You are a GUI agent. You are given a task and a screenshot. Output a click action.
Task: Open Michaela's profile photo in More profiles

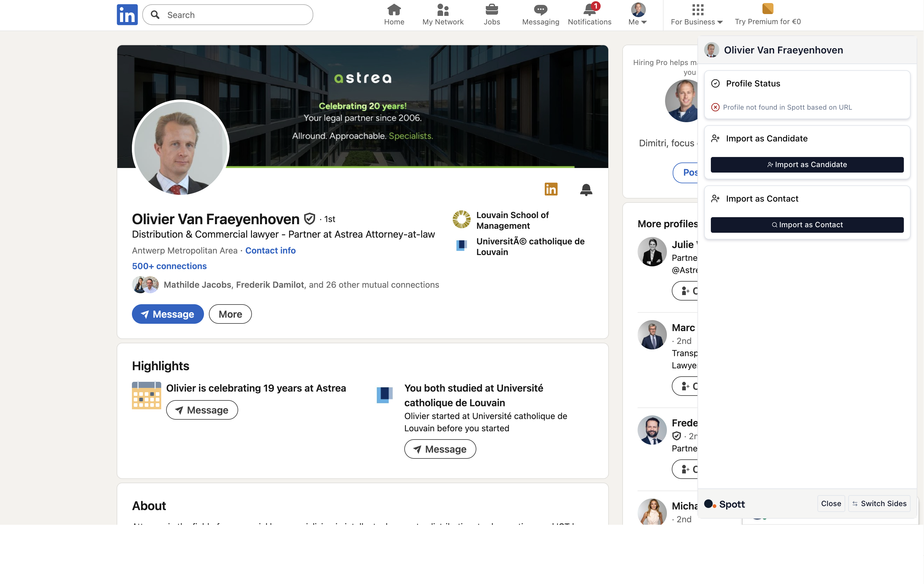point(652,512)
